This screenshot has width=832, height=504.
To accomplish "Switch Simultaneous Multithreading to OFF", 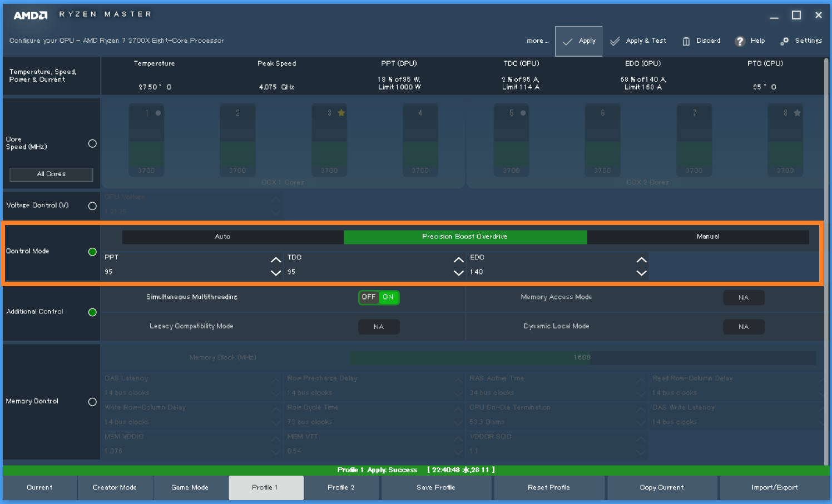I will (369, 297).
